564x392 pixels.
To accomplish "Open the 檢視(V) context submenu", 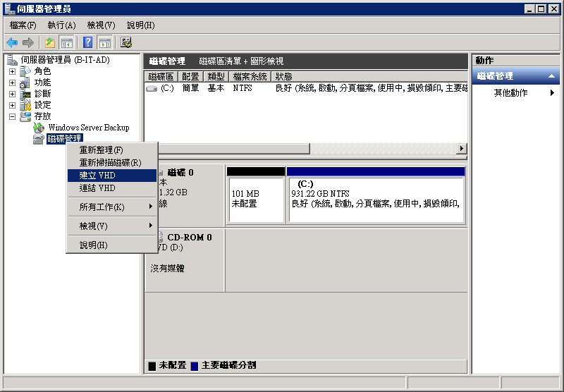I will coord(112,226).
